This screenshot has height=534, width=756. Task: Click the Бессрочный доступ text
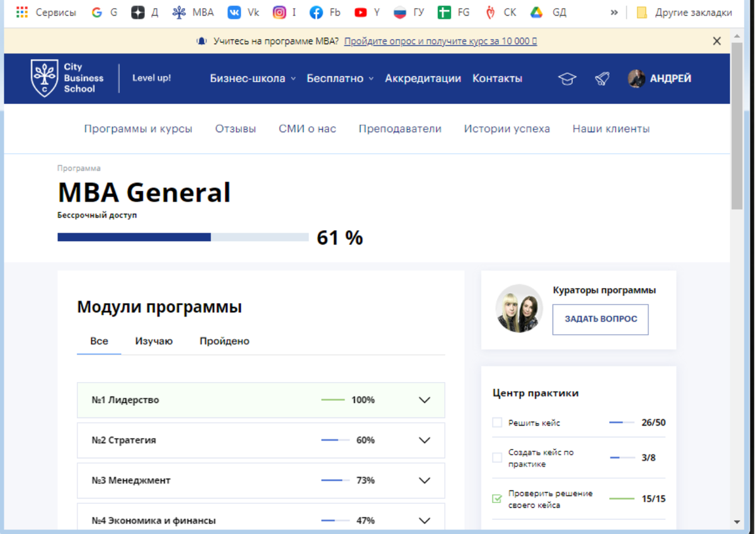[x=97, y=215]
